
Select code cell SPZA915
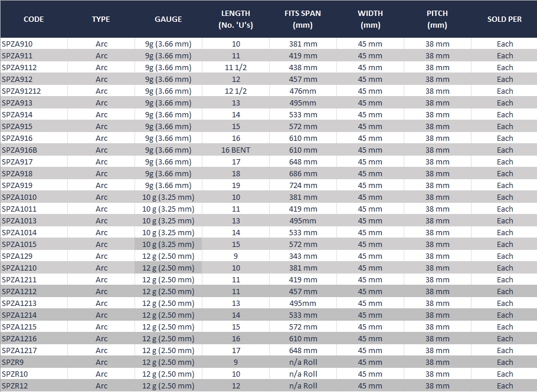[x=34, y=126]
